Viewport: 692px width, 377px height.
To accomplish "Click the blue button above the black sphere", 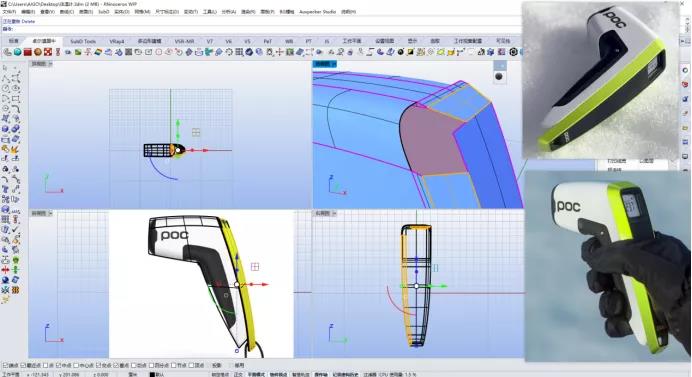I will coord(499,65).
